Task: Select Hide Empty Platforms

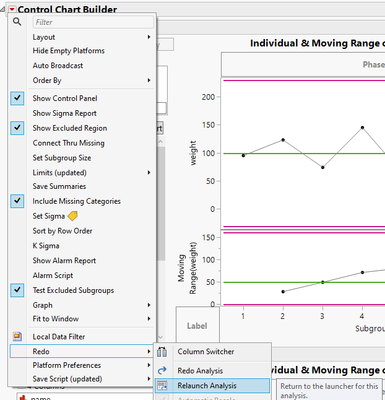Action: [69, 51]
